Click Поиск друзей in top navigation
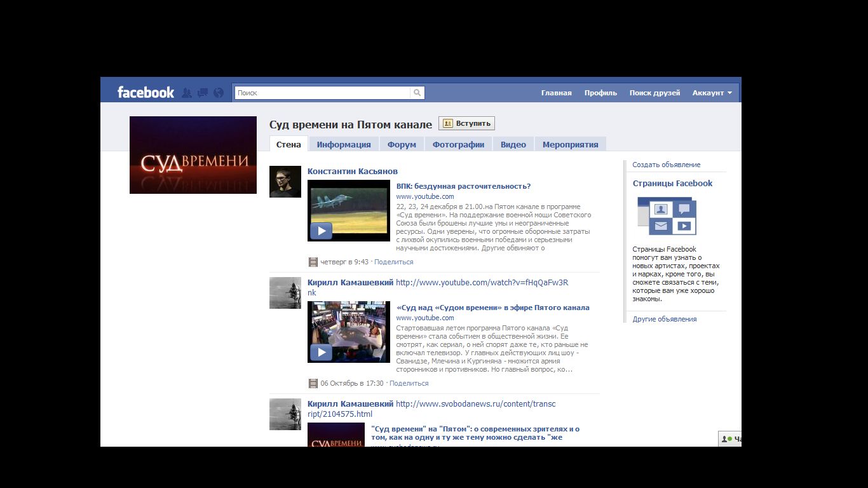 pos(654,93)
